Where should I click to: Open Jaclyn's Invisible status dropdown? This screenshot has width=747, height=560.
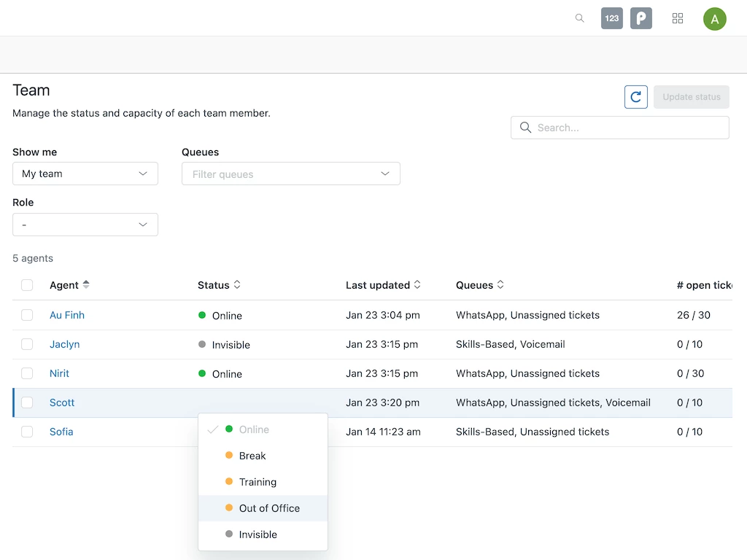click(224, 345)
